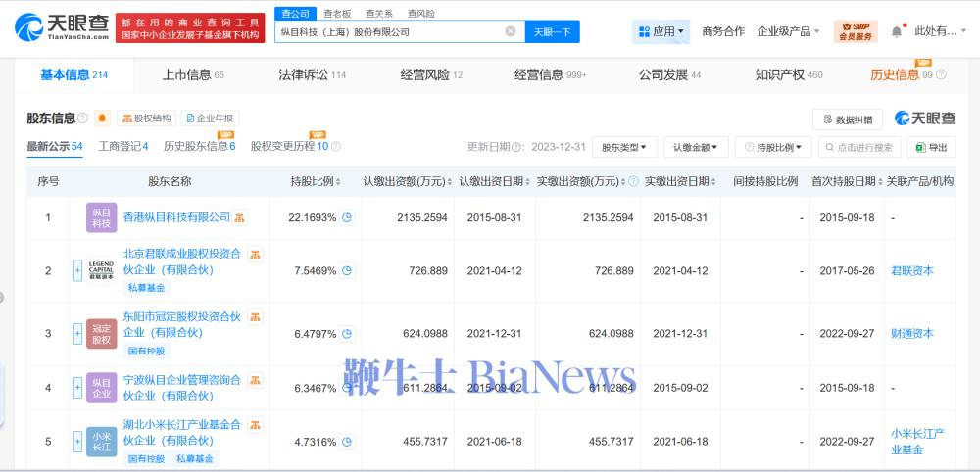The height and width of the screenshot is (472, 980).
Task: Select the 最新公示 sub-tab
Action: [54, 147]
